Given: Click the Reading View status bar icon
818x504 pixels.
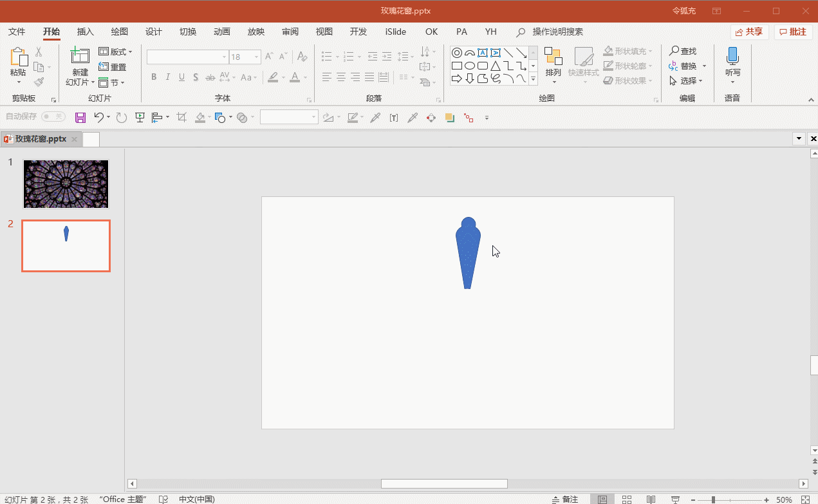Looking at the screenshot, I should [x=651, y=499].
